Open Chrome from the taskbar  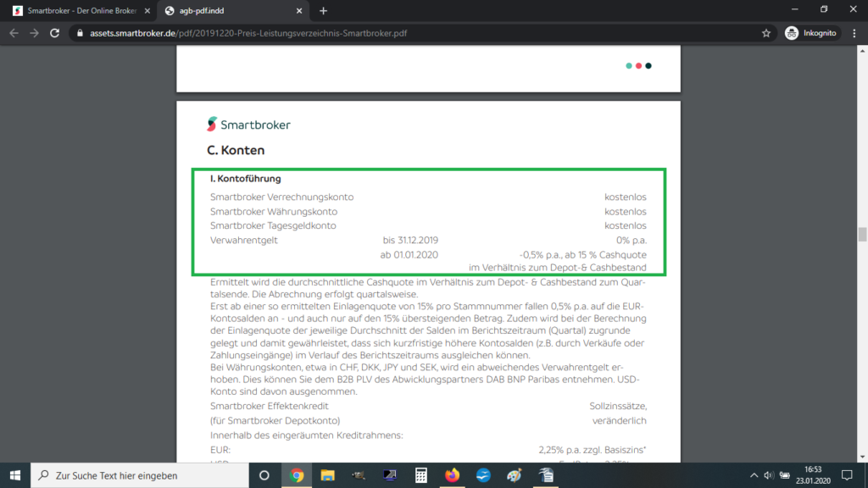pos(297,475)
